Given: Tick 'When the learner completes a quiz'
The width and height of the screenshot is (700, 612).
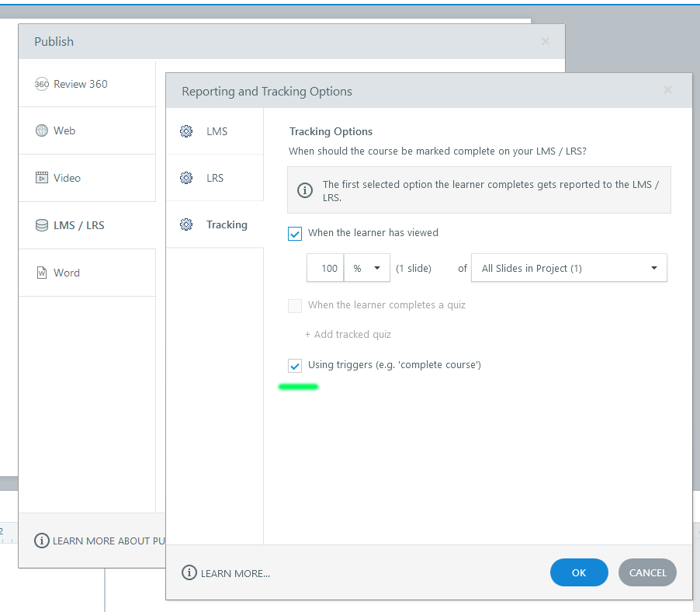Looking at the screenshot, I should click(x=295, y=305).
